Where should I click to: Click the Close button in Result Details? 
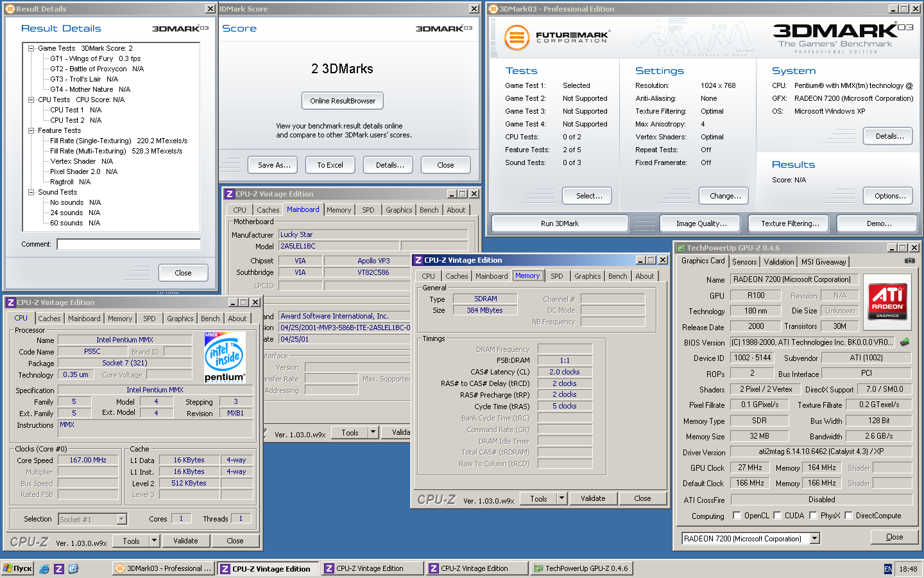pos(183,273)
